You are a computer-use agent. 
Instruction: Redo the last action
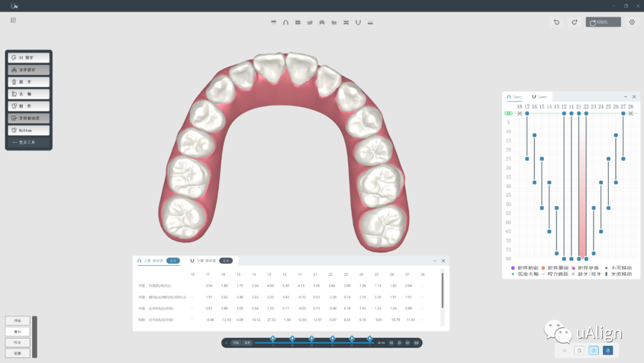574,22
